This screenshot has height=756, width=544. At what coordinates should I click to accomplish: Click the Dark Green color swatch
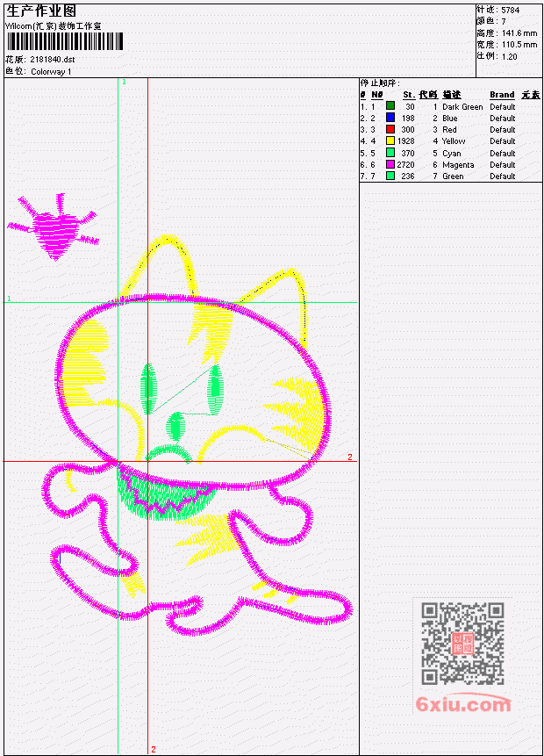(x=390, y=105)
